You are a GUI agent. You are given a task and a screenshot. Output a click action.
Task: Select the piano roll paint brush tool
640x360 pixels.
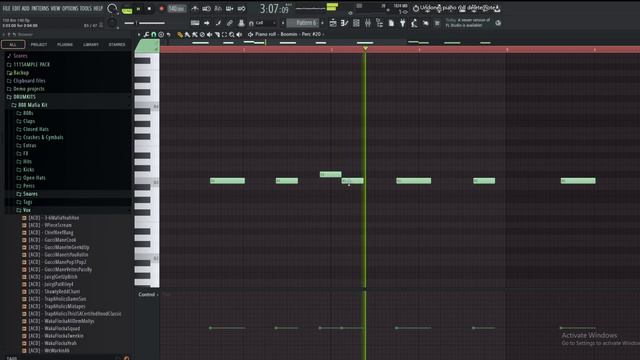pyautogui.click(x=187, y=35)
